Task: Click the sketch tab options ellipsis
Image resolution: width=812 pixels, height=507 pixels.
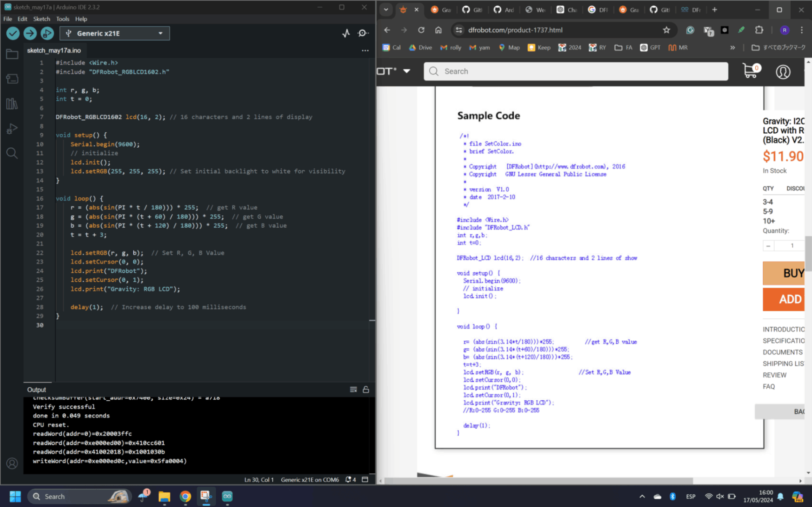Action: click(365, 50)
